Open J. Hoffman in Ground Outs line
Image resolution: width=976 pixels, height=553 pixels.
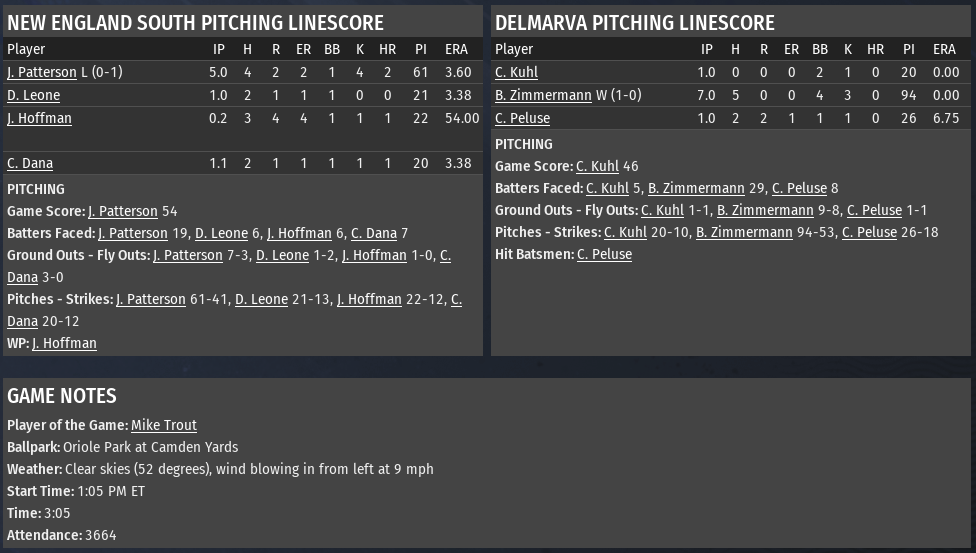tap(374, 255)
